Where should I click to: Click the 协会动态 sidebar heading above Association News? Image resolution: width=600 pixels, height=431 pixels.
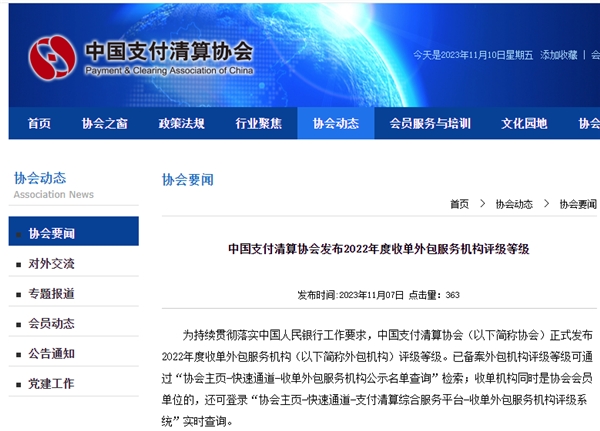(x=40, y=178)
